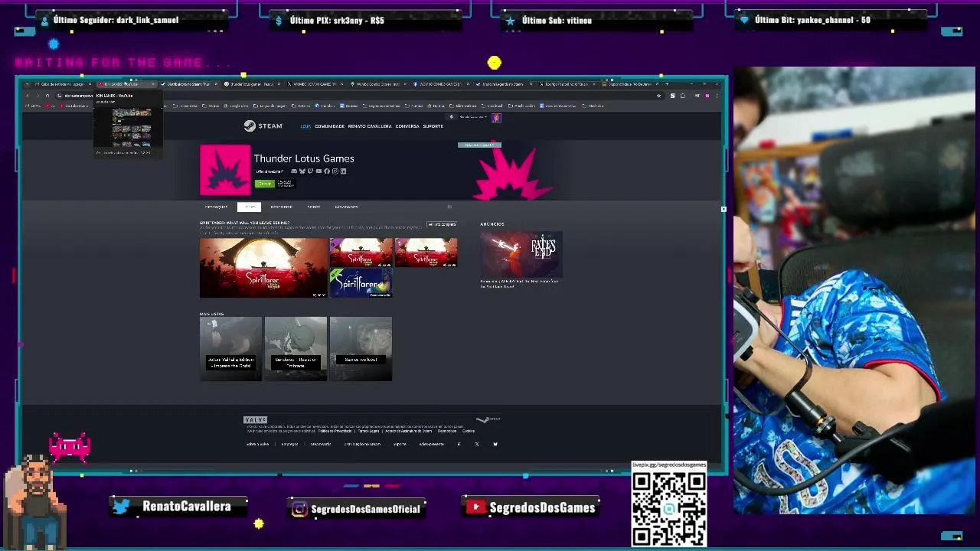
Task: Click the 'Thunder Lotus Games' title
Action: (x=304, y=158)
